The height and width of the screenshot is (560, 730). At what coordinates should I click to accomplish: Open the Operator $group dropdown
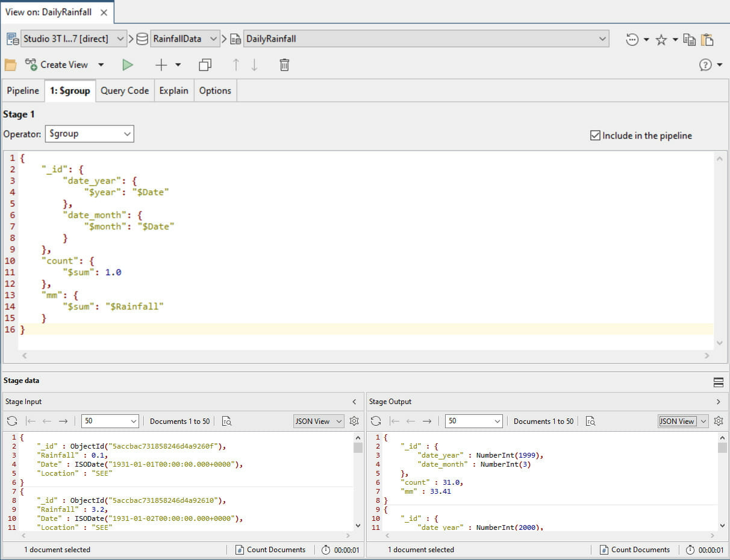pos(89,134)
